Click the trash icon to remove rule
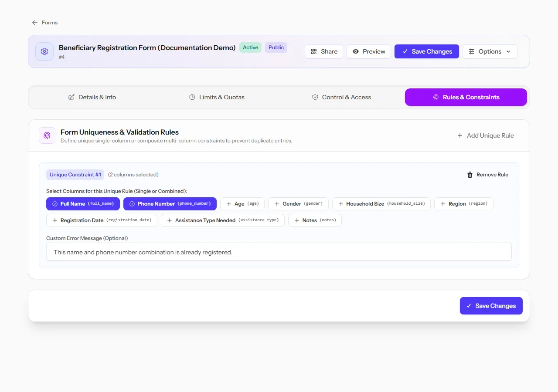 click(x=470, y=175)
